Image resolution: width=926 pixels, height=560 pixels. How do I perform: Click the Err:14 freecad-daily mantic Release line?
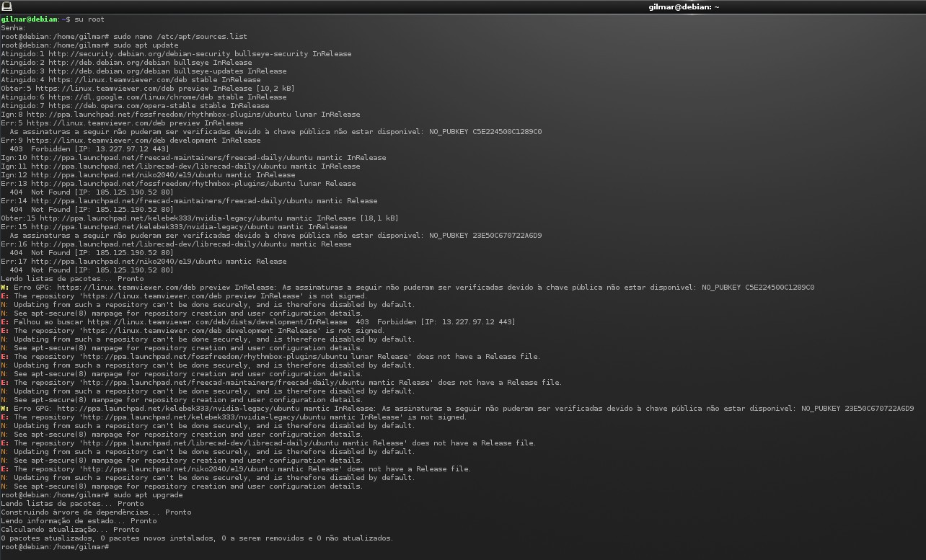pyautogui.click(x=189, y=200)
